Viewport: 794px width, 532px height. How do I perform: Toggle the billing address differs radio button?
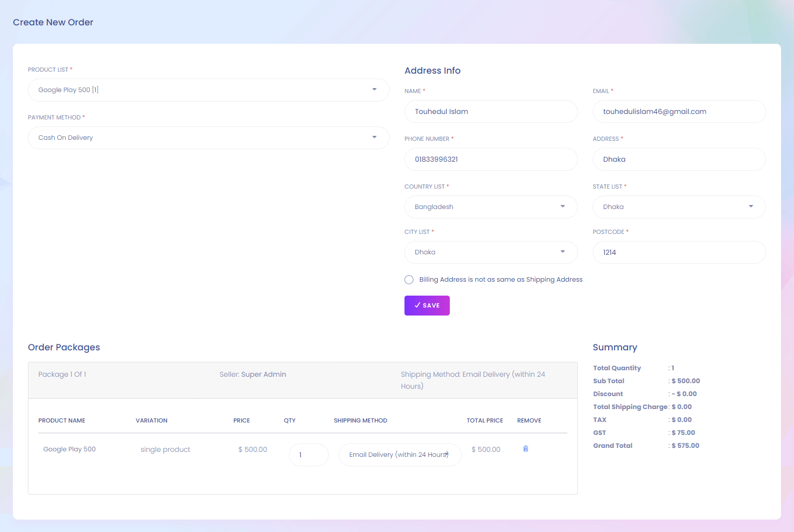tap(409, 280)
